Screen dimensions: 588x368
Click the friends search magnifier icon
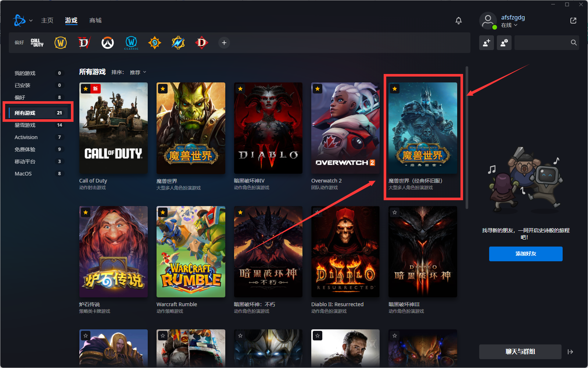pyautogui.click(x=574, y=43)
